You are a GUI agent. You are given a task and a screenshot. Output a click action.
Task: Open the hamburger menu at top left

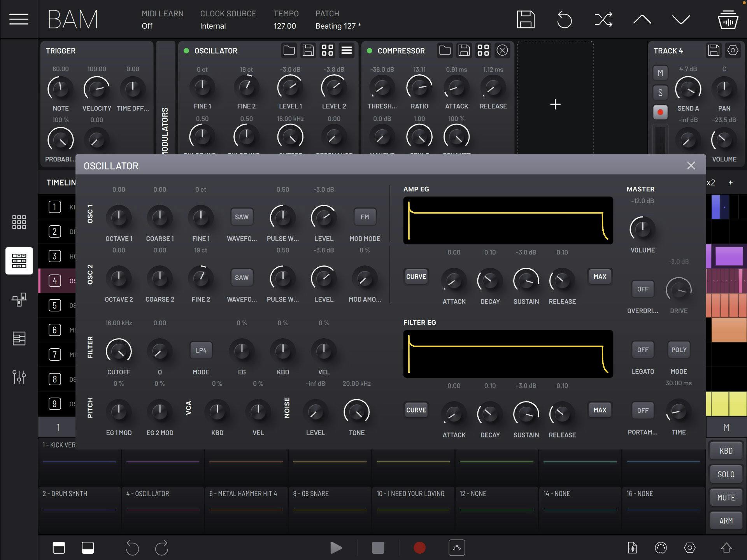[19, 19]
